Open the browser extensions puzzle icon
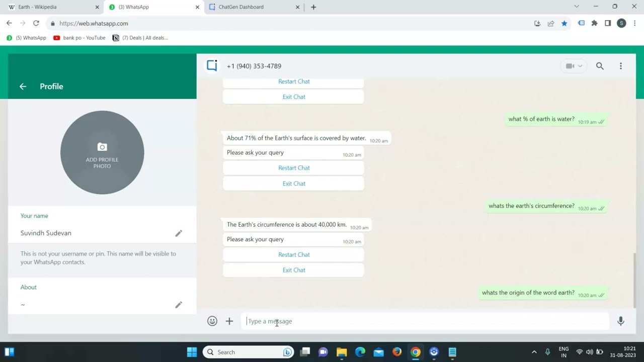This screenshot has height=362, width=644. click(x=595, y=23)
